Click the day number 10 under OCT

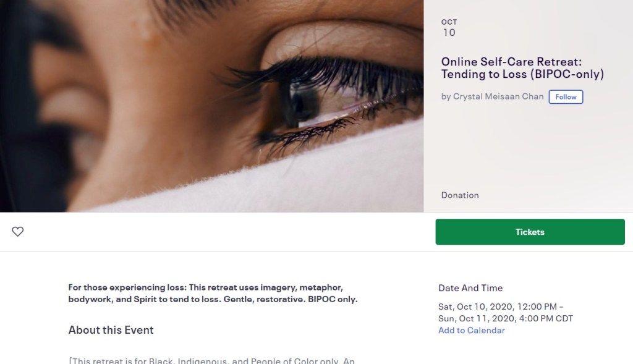[x=449, y=33]
